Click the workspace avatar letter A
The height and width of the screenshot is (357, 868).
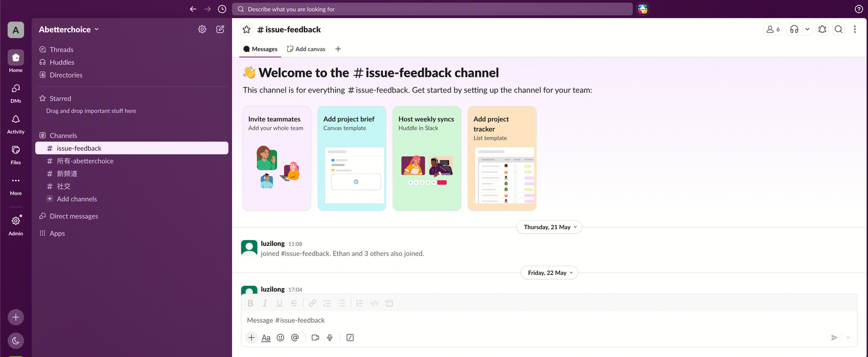[x=16, y=30]
